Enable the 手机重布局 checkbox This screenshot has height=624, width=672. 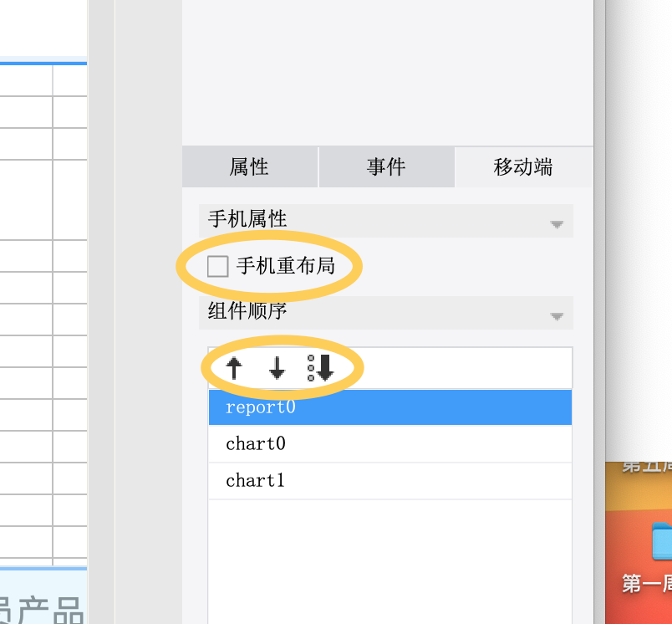[x=217, y=266]
